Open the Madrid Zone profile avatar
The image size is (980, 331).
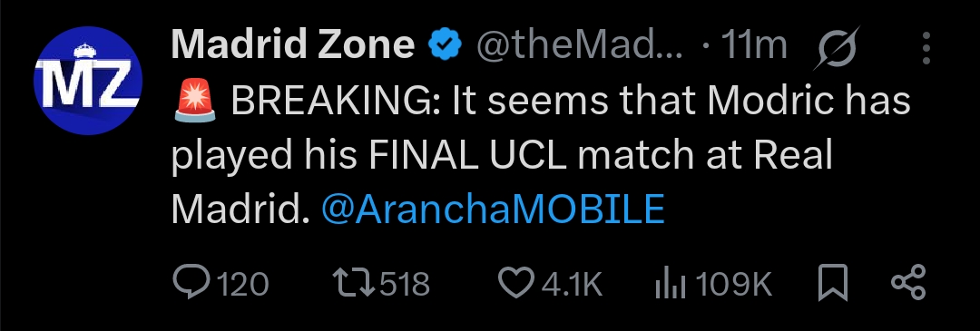88,81
